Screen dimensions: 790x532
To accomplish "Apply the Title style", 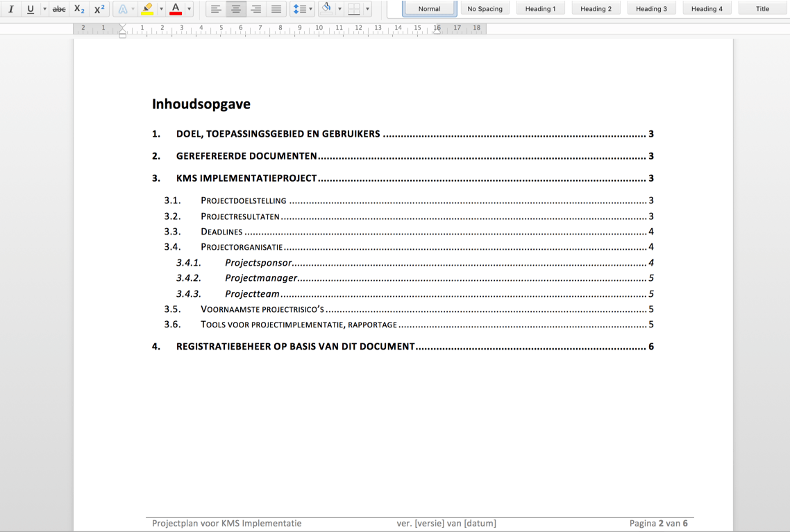I will [762, 8].
